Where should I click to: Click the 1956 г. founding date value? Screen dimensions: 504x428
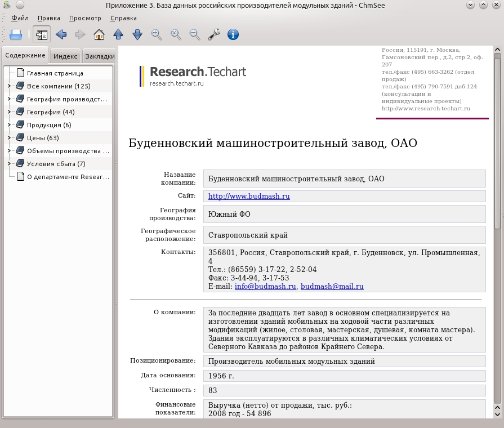[x=221, y=376]
